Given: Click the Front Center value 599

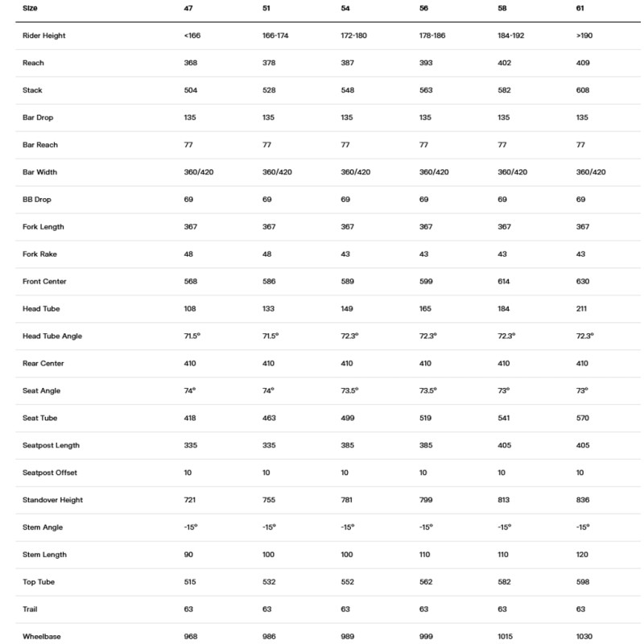Looking at the screenshot, I should 427,282.
